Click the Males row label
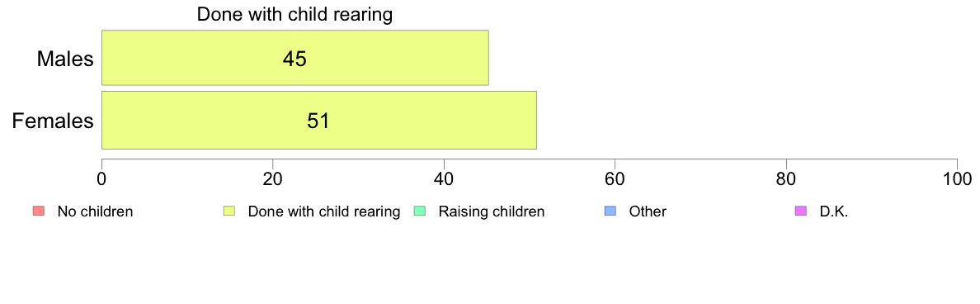 (65, 59)
